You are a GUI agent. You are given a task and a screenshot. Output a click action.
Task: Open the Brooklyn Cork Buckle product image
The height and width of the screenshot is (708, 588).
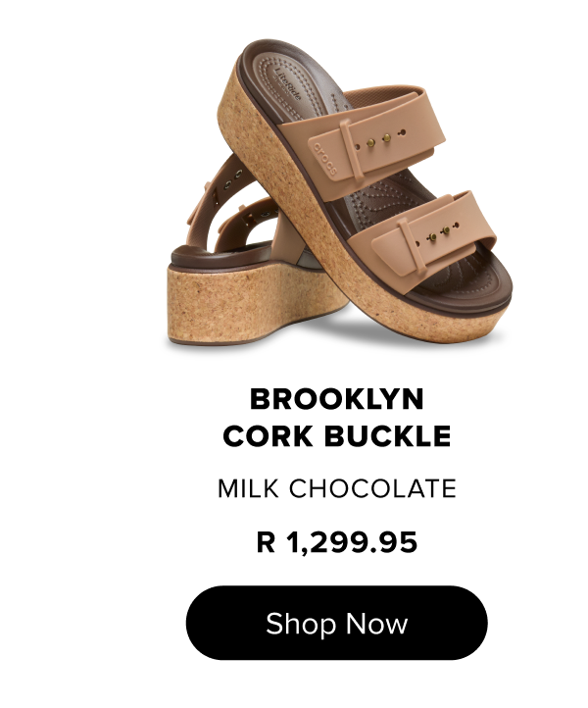point(337,194)
